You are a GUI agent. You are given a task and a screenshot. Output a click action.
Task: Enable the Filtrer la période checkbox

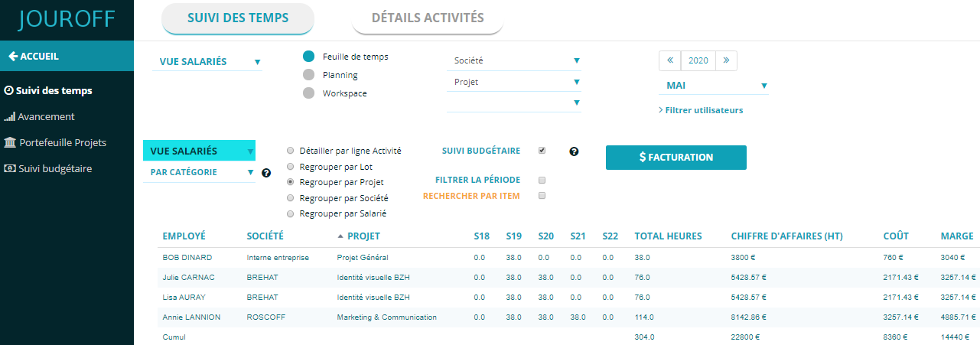[x=542, y=181]
